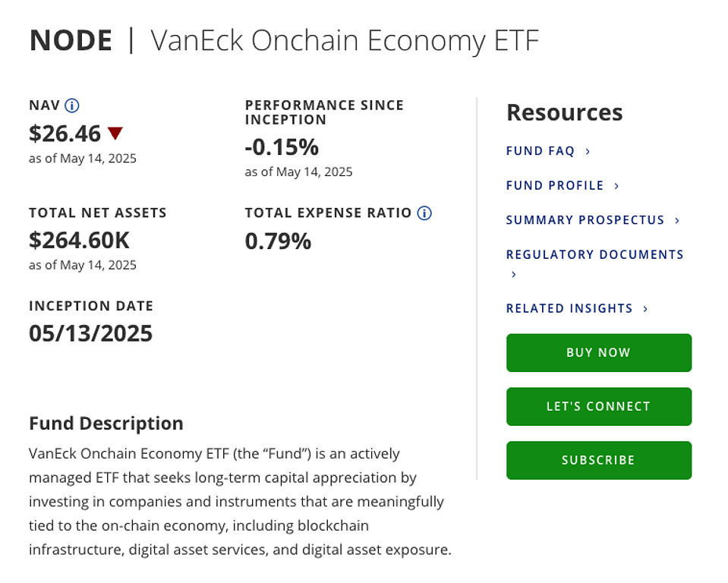Viewport: 728px width, 583px height.
Task: Click the NAV info icon
Action: click(x=72, y=106)
